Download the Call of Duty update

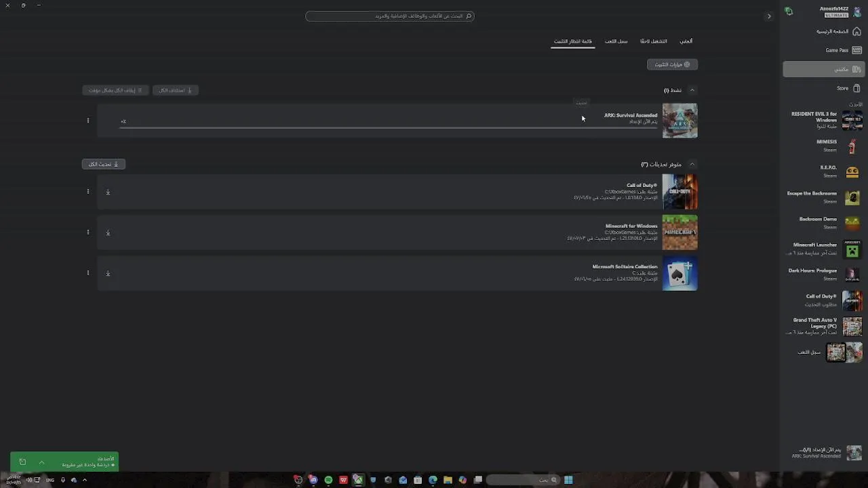(108, 192)
